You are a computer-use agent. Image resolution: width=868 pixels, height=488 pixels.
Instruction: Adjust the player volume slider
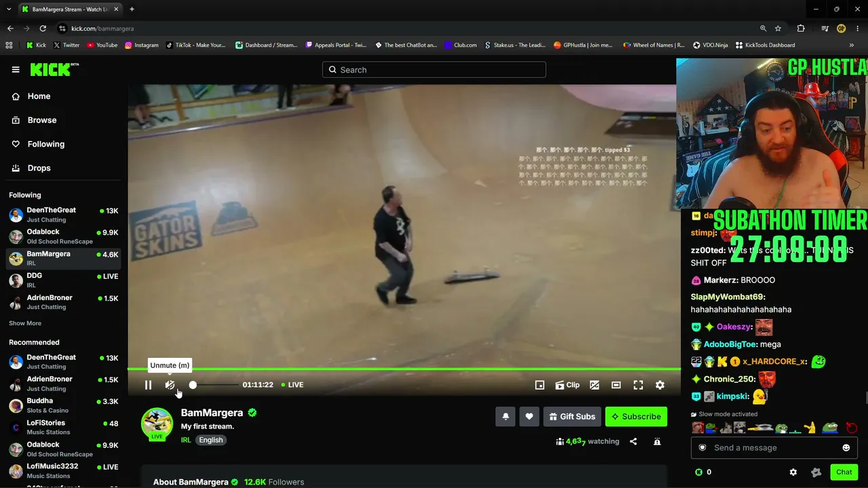pos(214,385)
